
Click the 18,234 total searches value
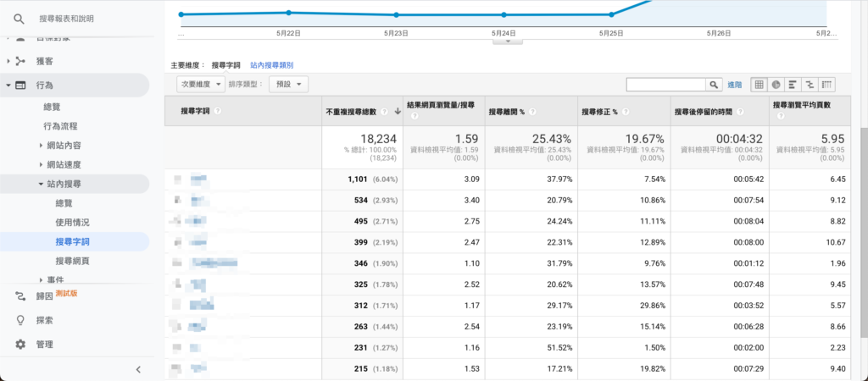pos(379,139)
